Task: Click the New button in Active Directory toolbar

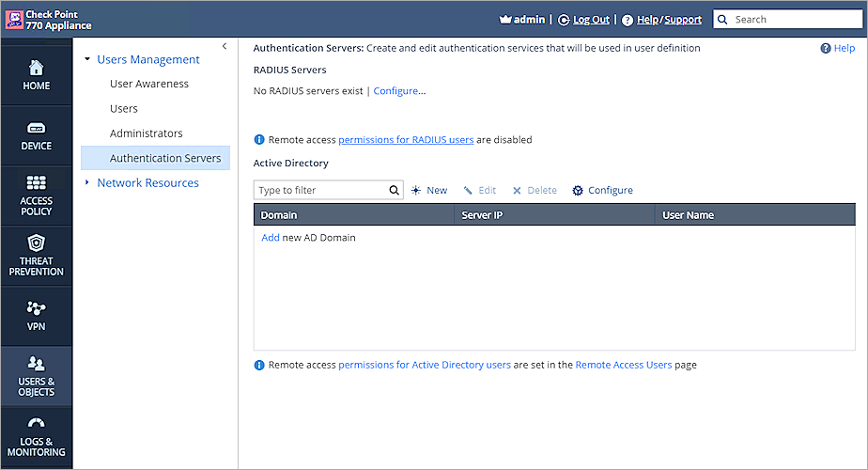Action: [x=428, y=191]
